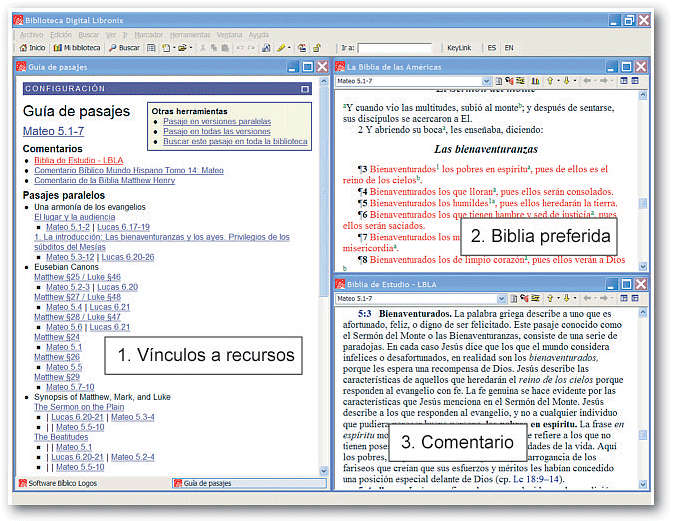Click the yellow lines icon in Biblia de Estudio toolbar
679x521 pixels.
(x=536, y=298)
